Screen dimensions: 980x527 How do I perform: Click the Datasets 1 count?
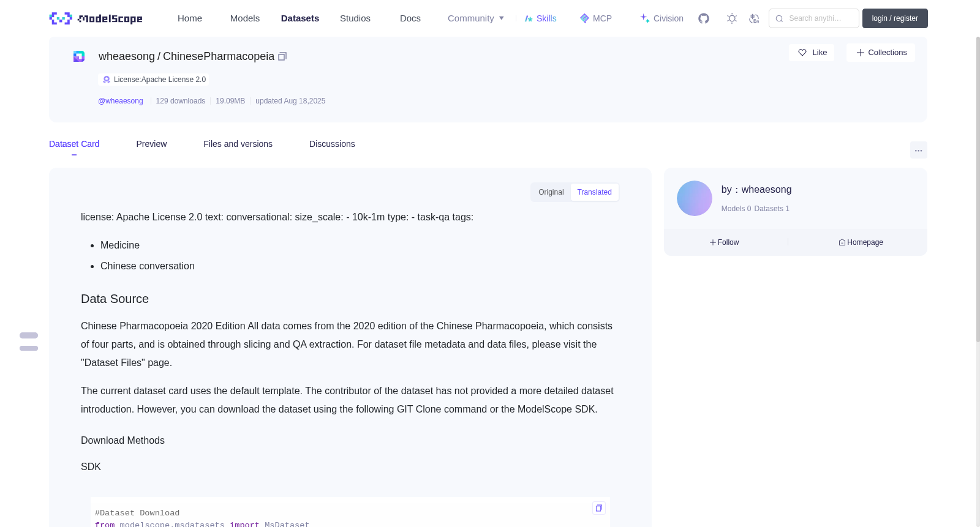pos(772,209)
